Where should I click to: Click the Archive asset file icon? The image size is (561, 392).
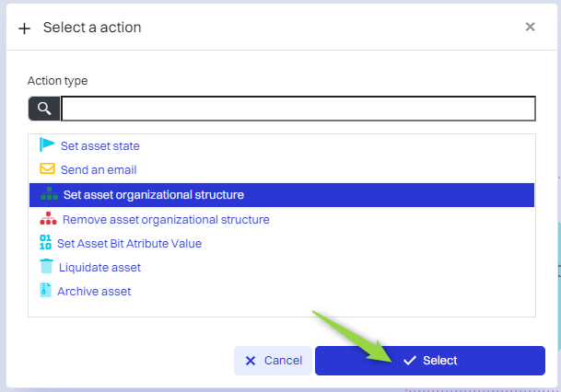click(x=45, y=292)
